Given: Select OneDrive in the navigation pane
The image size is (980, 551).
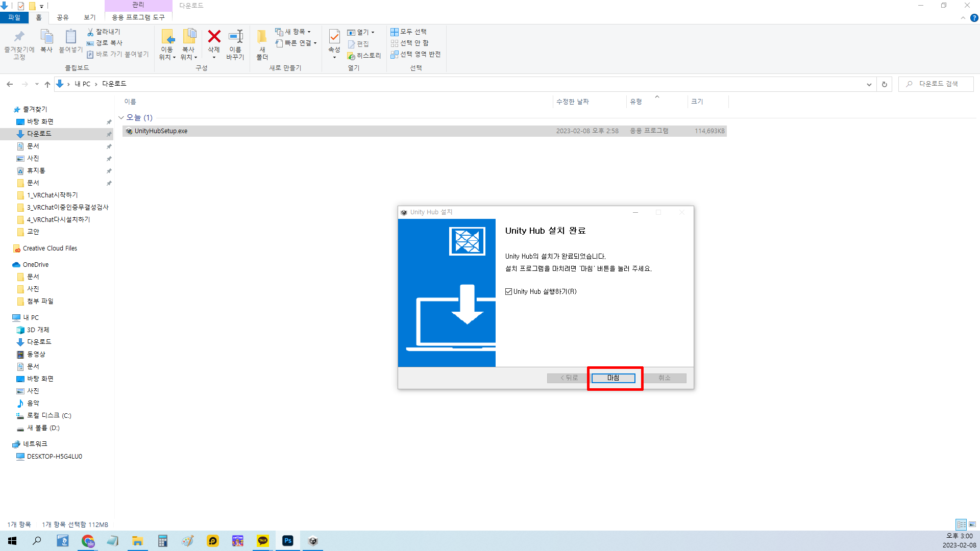Looking at the screenshot, I should (35, 265).
